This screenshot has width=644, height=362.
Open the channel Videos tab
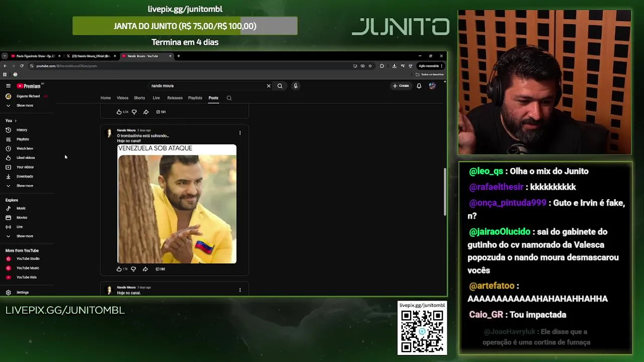pyautogui.click(x=123, y=98)
